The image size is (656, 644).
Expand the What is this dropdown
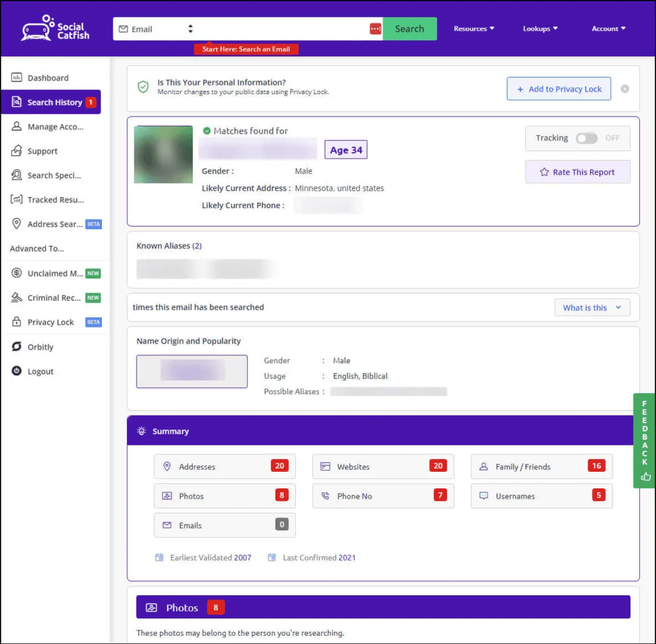592,307
